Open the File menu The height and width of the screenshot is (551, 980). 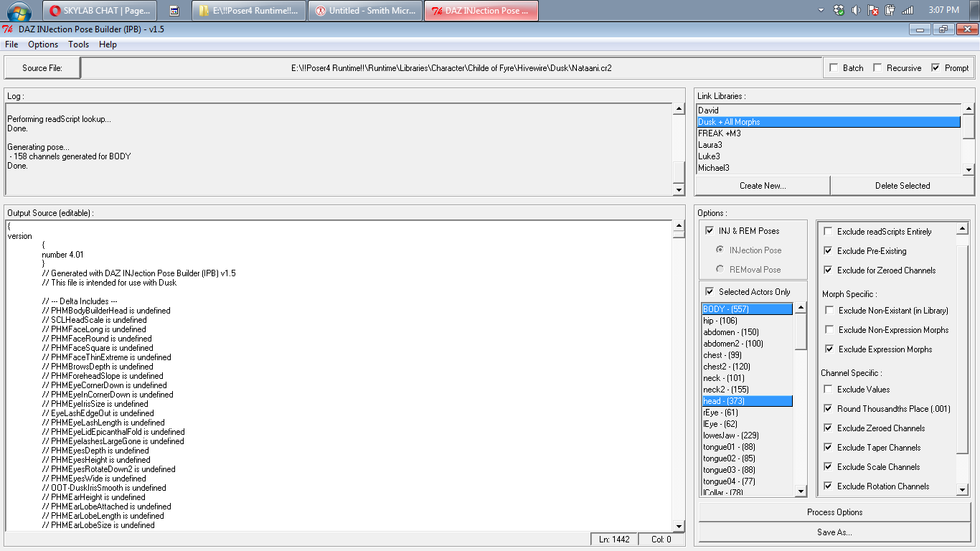[11, 44]
